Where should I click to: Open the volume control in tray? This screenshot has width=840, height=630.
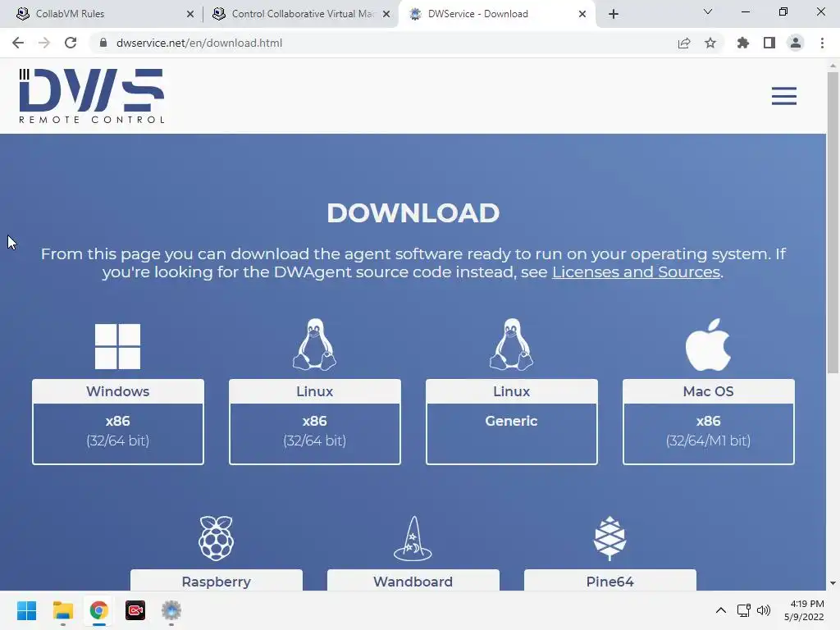[764, 610]
